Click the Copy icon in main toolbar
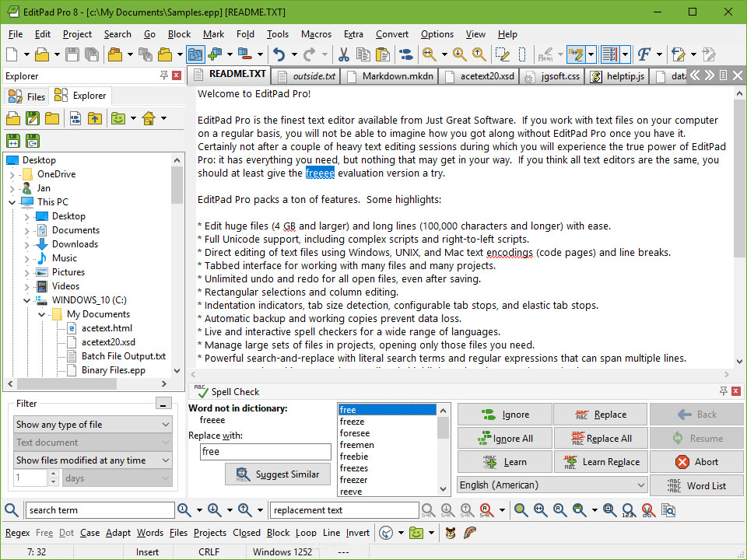The image size is (747, 560). [363, 54]
